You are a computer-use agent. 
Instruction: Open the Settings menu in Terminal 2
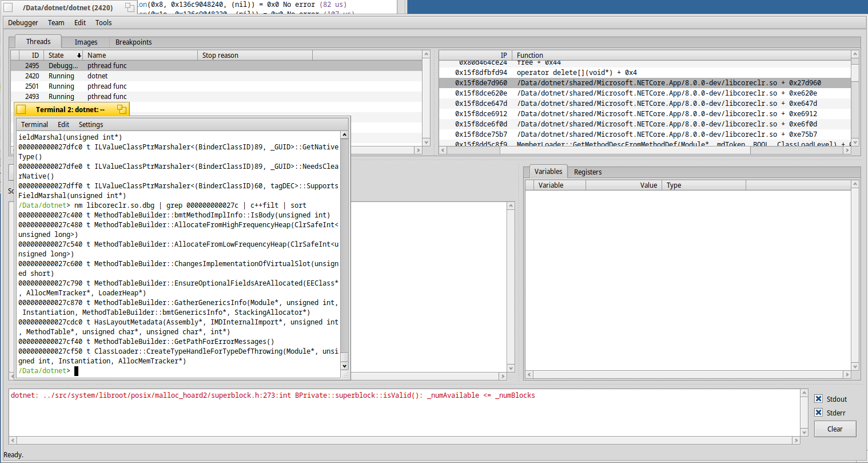tap(90, 124)
